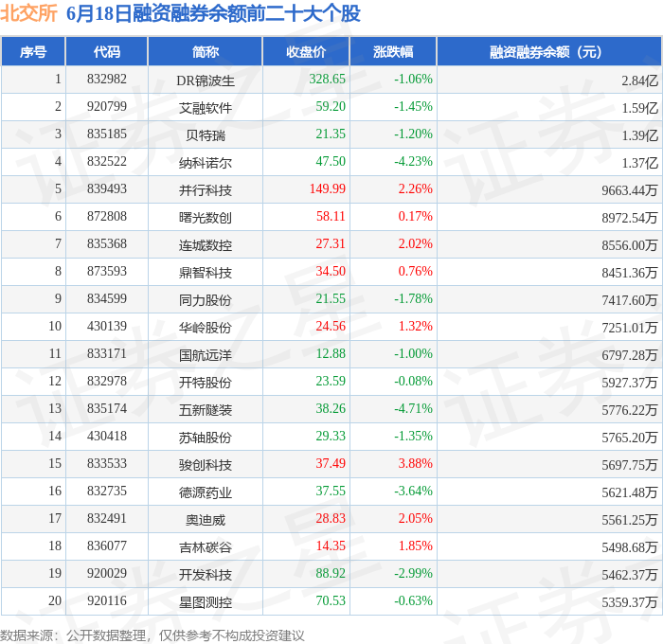663x644 pixels.
Task: Click change value -1.45%
Action: (413, 107)
